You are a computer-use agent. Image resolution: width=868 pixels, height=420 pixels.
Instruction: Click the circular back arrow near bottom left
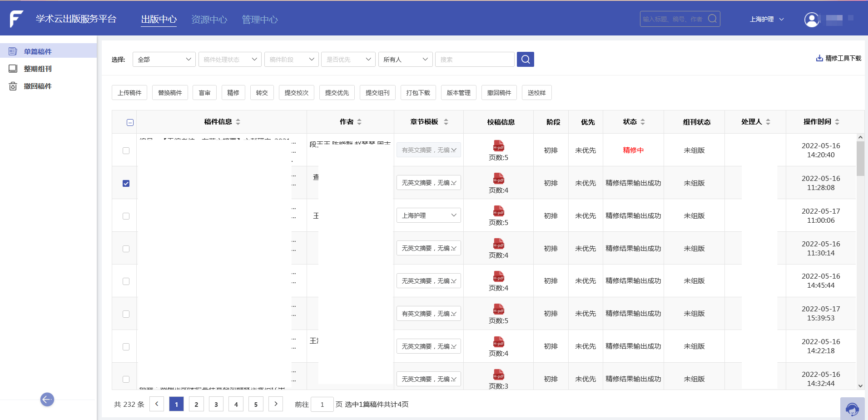[47, 399]
